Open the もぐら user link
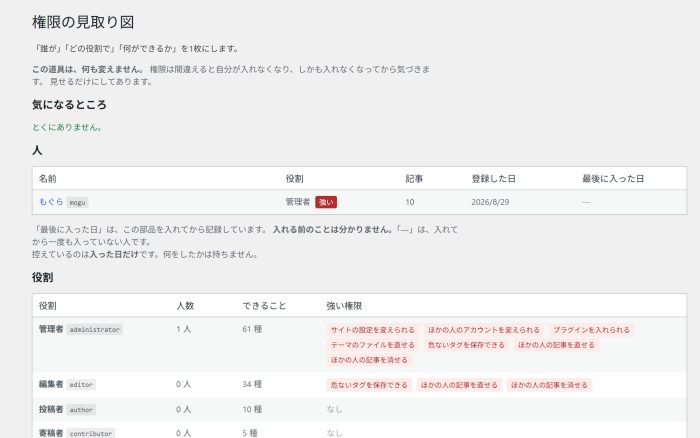Viewport: 700px width, 438px height. [51, 202]
